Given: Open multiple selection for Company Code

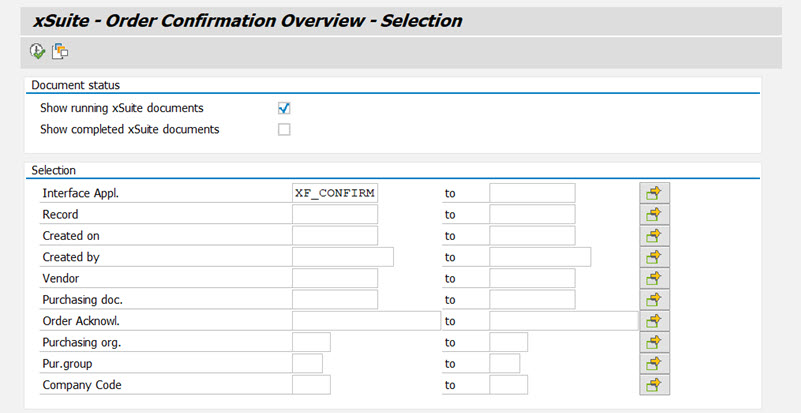Looking at the screenshot, I should click(x=654, y=385).
